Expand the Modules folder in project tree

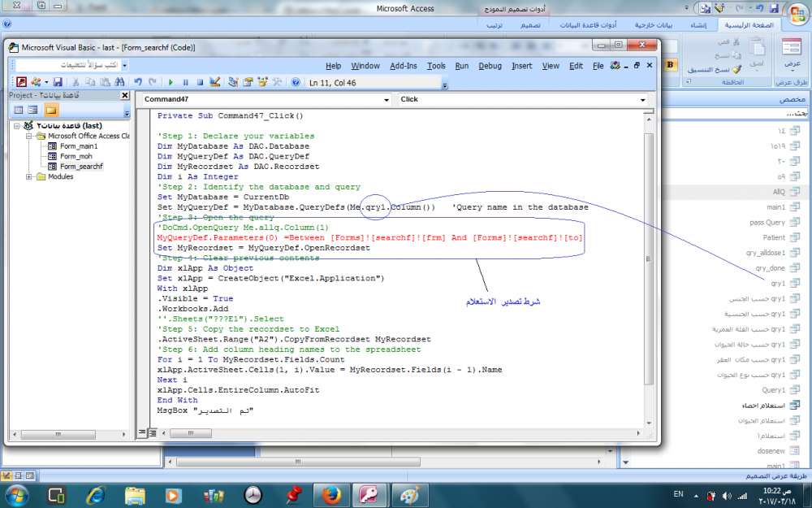(x=29, y=176)
